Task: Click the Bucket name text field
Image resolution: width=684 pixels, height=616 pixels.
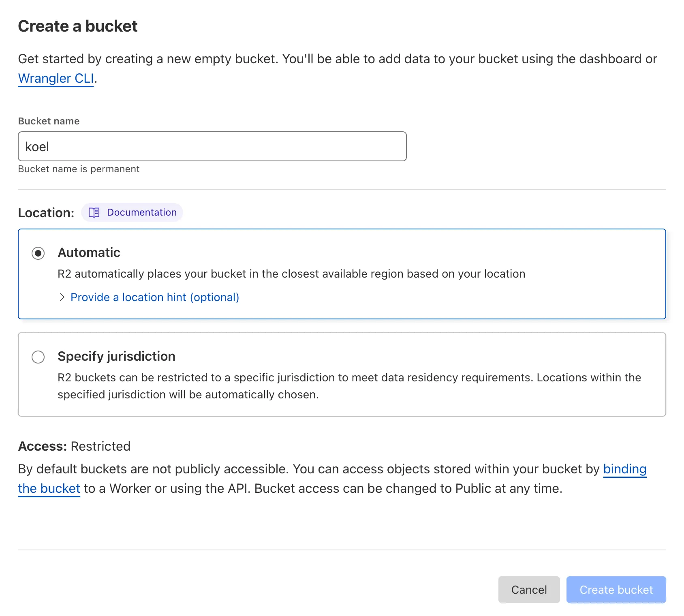Action: coord(212,146)
